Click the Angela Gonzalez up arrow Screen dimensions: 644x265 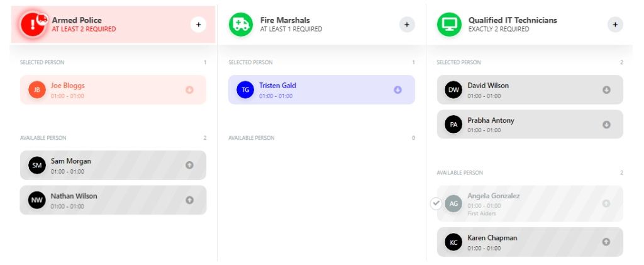[x=606, y=203]
